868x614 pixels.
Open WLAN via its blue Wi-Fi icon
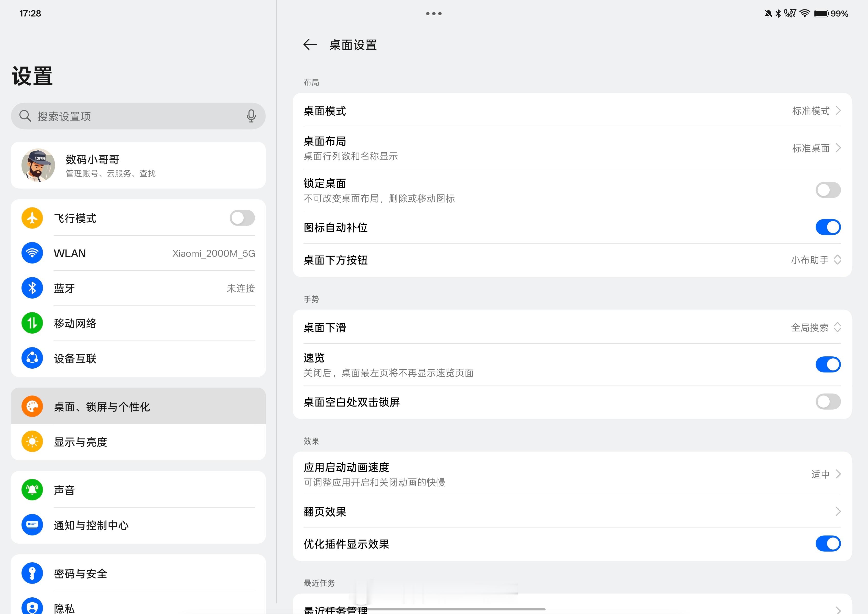pyautogui.click(x=32, y=253)
